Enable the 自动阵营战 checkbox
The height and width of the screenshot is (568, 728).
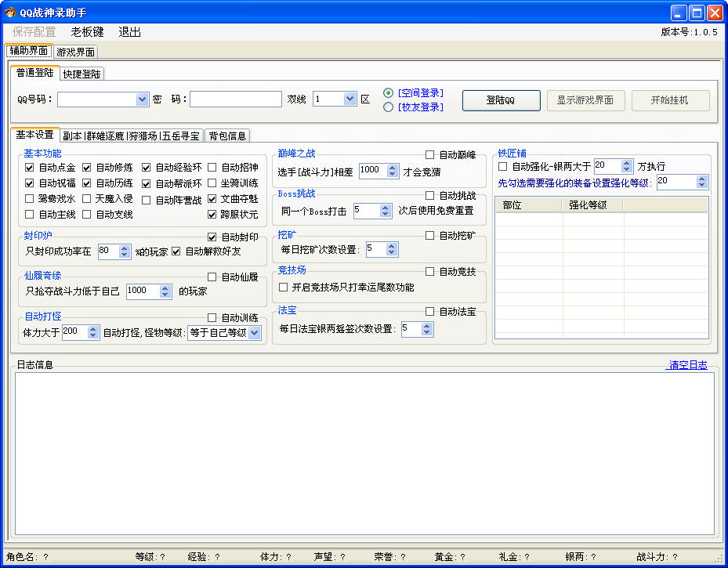point(147,200)
